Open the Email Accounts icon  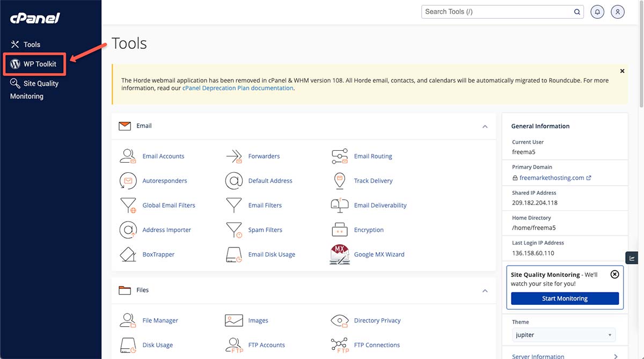click(x=128, y=156)
